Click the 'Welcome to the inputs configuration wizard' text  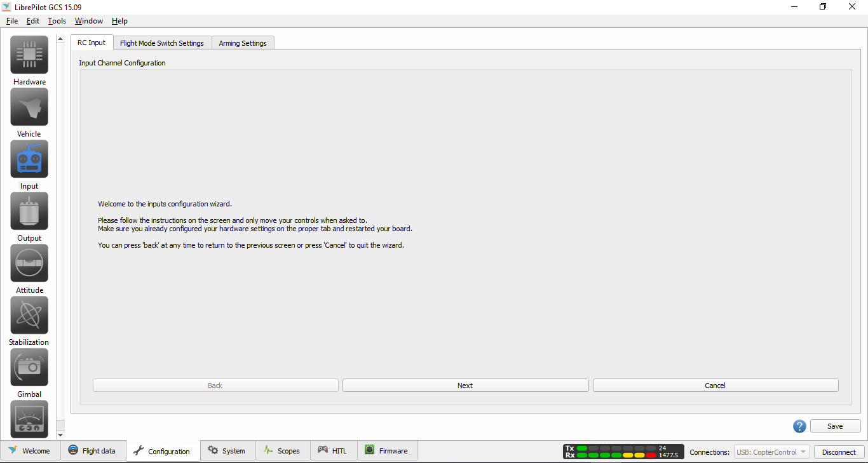tap(165, 204)
